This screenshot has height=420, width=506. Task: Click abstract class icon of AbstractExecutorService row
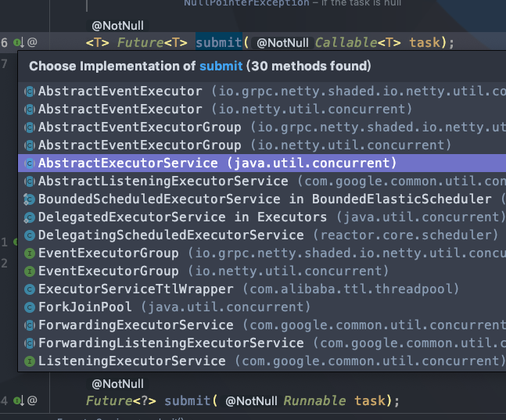tap(30, 163)
